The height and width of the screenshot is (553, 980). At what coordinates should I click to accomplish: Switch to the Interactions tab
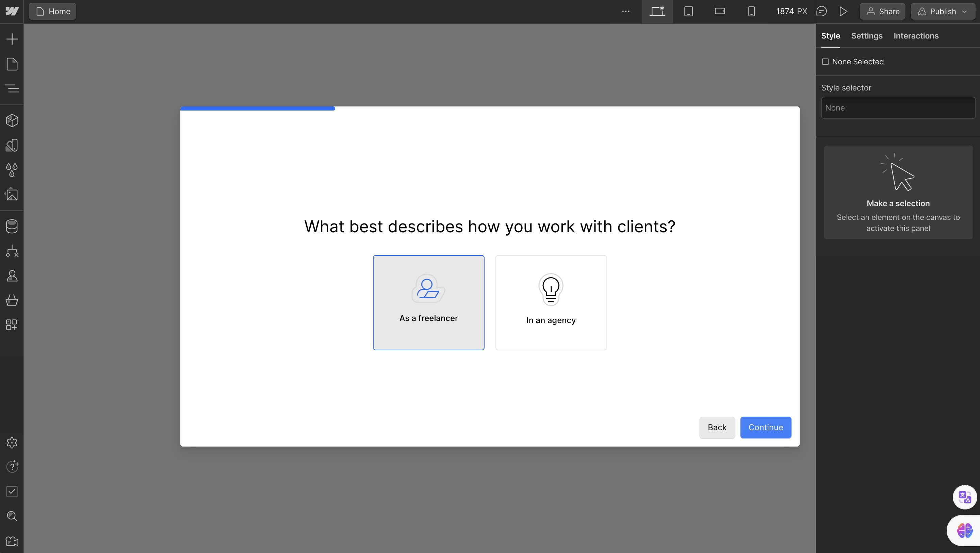916,36
